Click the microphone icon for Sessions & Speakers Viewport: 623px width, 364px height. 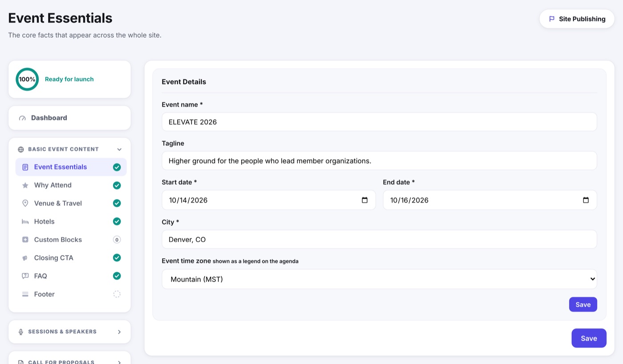click(x=21, y=332)
